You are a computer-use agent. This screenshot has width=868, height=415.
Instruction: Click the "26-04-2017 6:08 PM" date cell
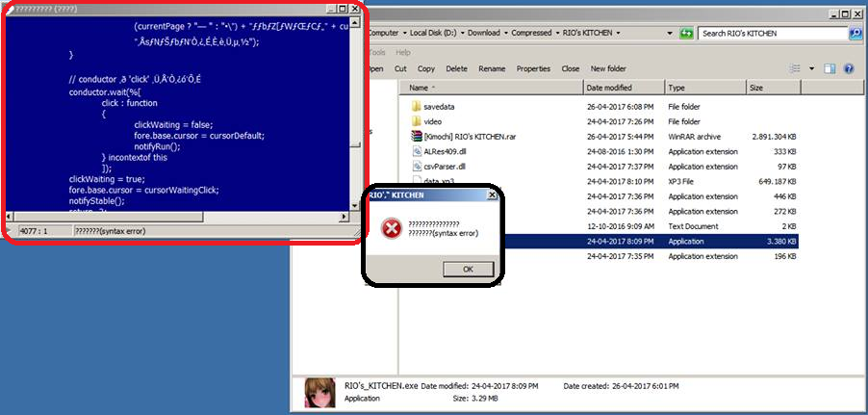coord(620,106)
